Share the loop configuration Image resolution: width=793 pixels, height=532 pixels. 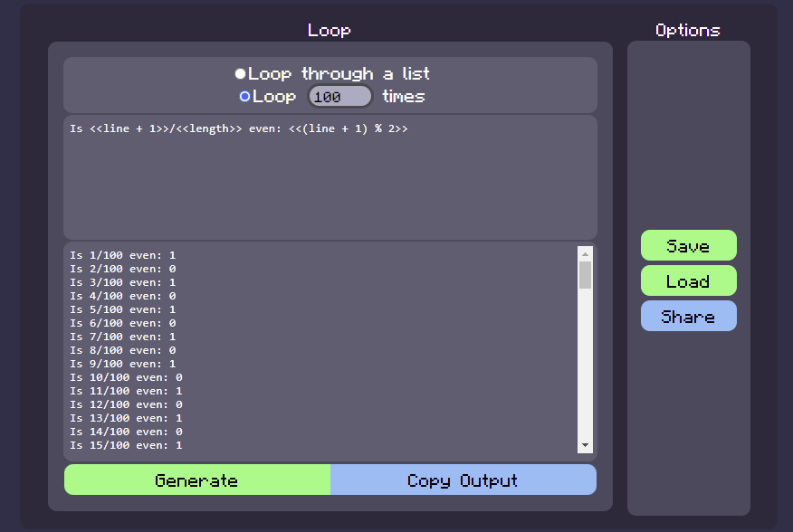688,316
